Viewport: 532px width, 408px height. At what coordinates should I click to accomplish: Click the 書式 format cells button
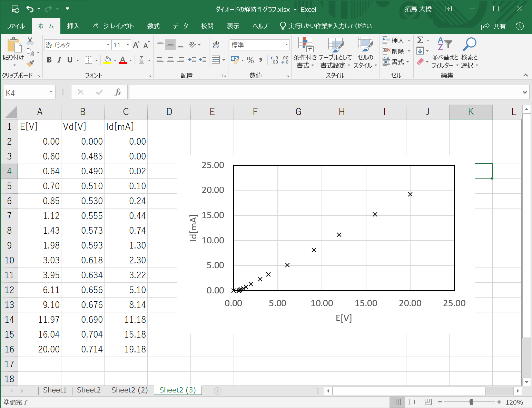coord(396,62)
